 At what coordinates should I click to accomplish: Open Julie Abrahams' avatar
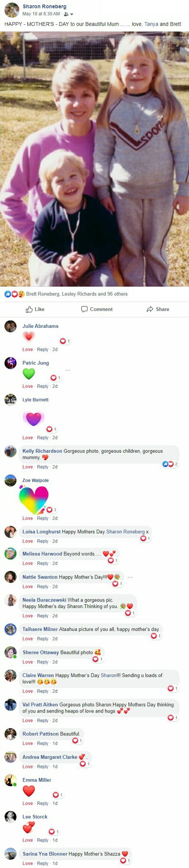(10, 326)
